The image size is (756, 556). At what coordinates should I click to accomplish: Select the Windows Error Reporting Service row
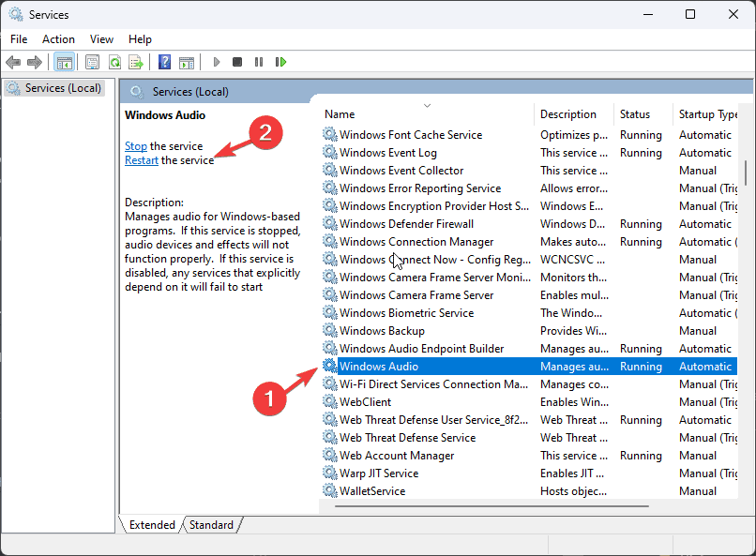pyautogui.click(x=528, y=188)
